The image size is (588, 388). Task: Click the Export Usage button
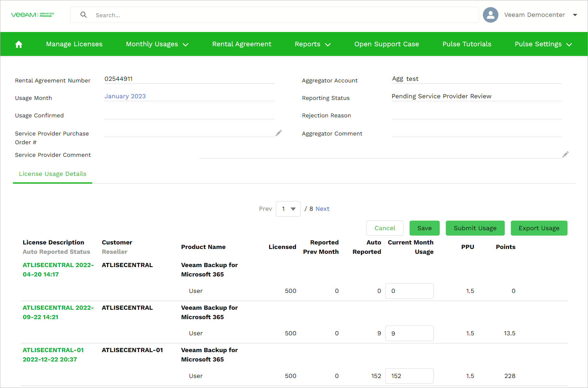click(x=539, y=228)
